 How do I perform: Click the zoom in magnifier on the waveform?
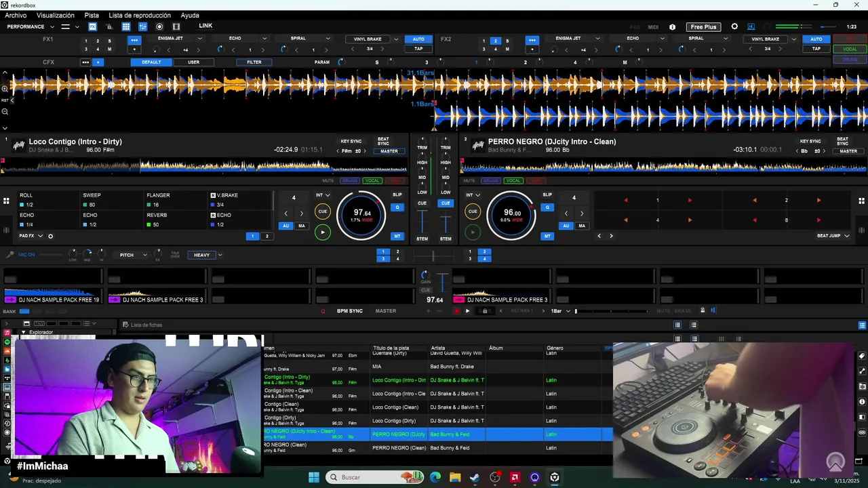point(5,88)
